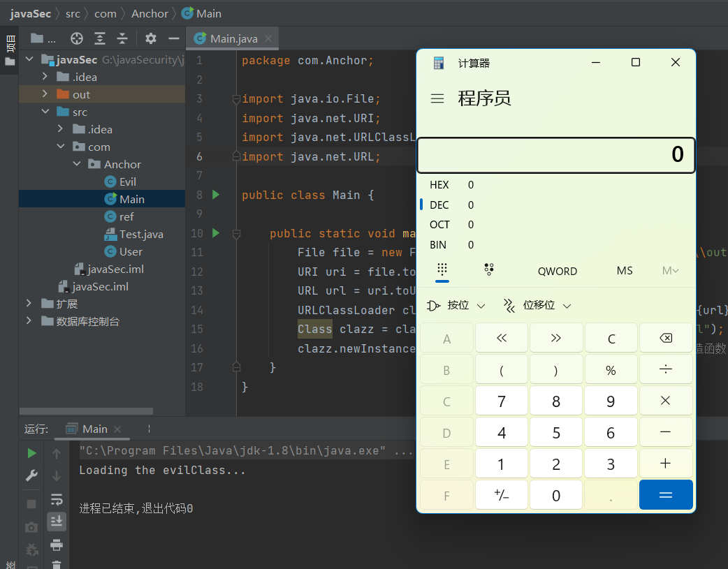Click project tree horizontal scrollbar
Viewport: 728px width, 569px height.
point(87,411)
